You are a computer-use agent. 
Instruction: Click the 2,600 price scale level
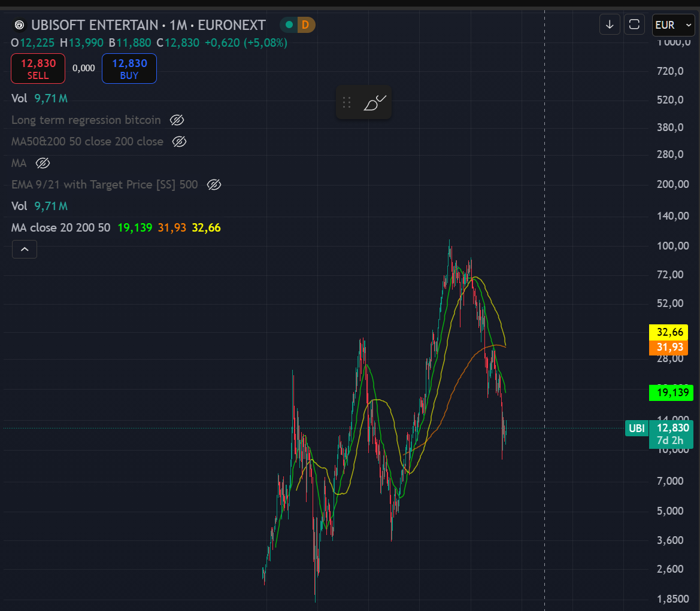pos(670,569)
